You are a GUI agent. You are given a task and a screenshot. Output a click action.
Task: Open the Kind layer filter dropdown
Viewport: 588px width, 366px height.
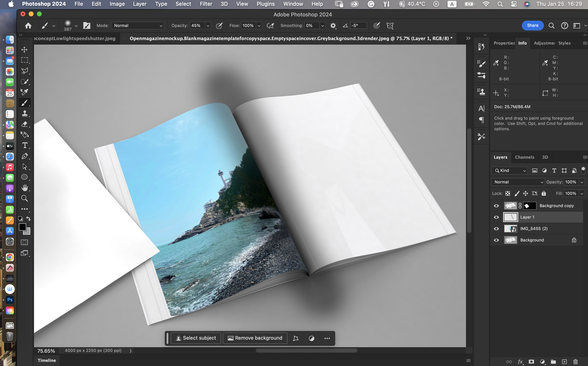pyautogui.click(x=509, y=171)
